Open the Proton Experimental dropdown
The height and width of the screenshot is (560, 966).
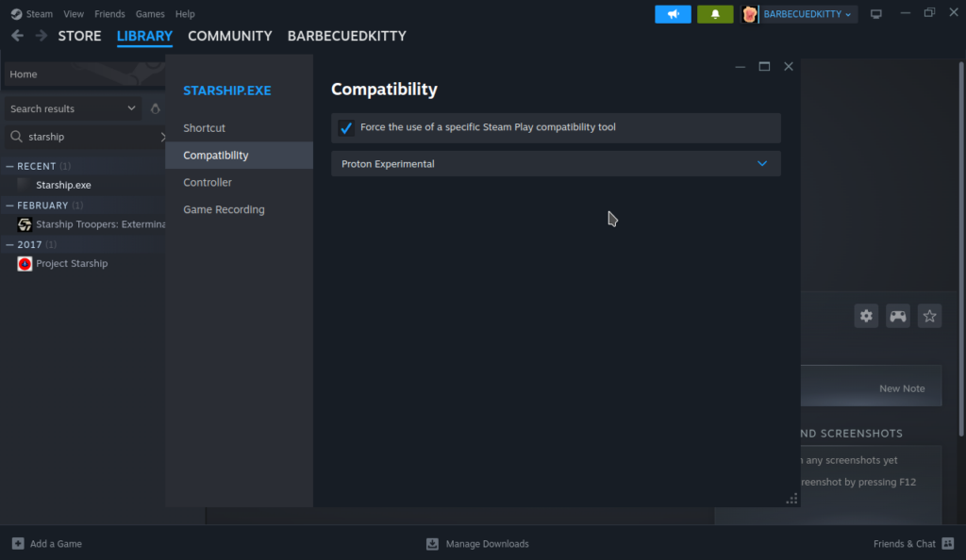point(556,164)
